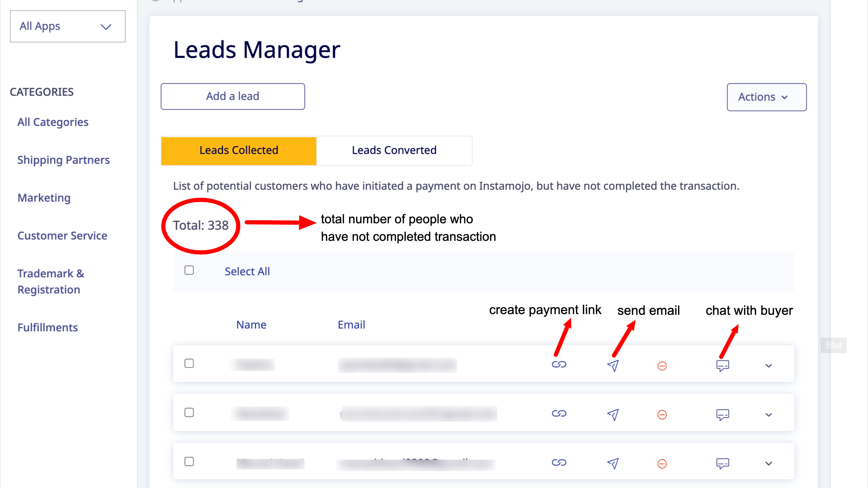Click send email icon in second lead row

pos(613,415)
